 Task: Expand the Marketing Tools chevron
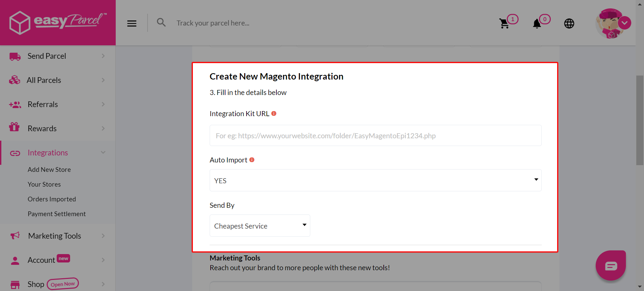(x=103, y=236)
